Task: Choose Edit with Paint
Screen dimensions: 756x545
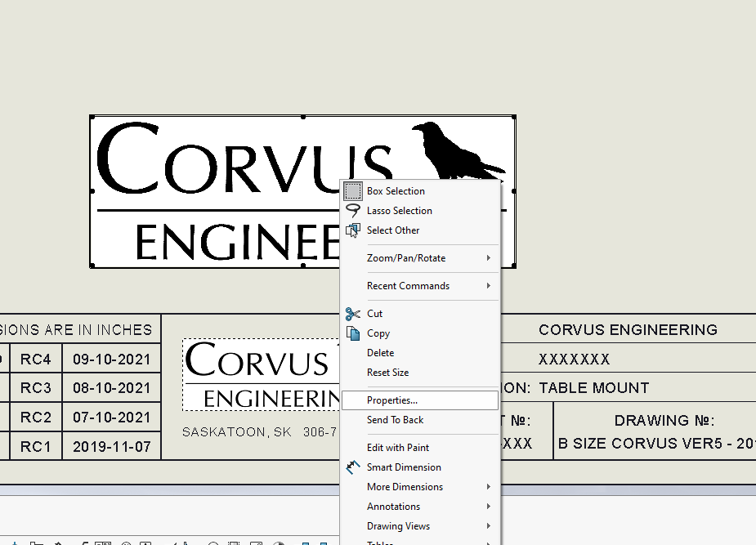Action: 419,448
